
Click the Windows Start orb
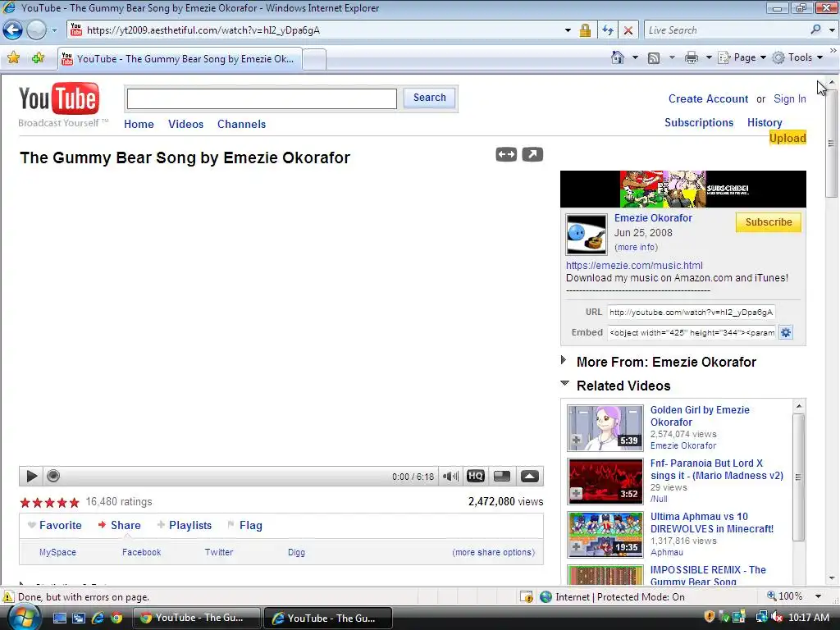pyautogui.click(x=22, y=618)
